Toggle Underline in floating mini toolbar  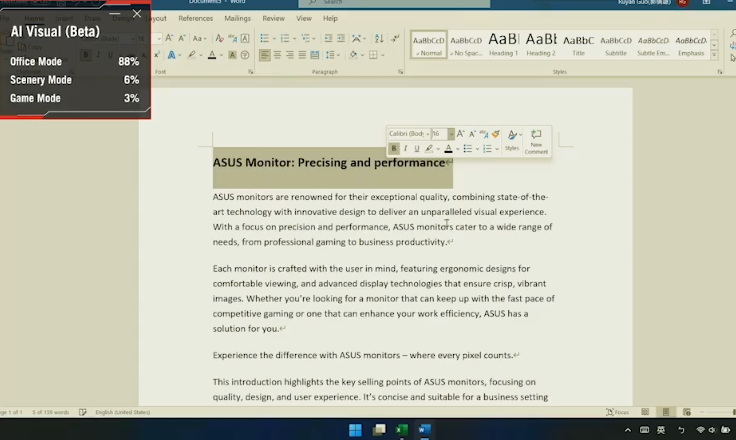point(416,148)
